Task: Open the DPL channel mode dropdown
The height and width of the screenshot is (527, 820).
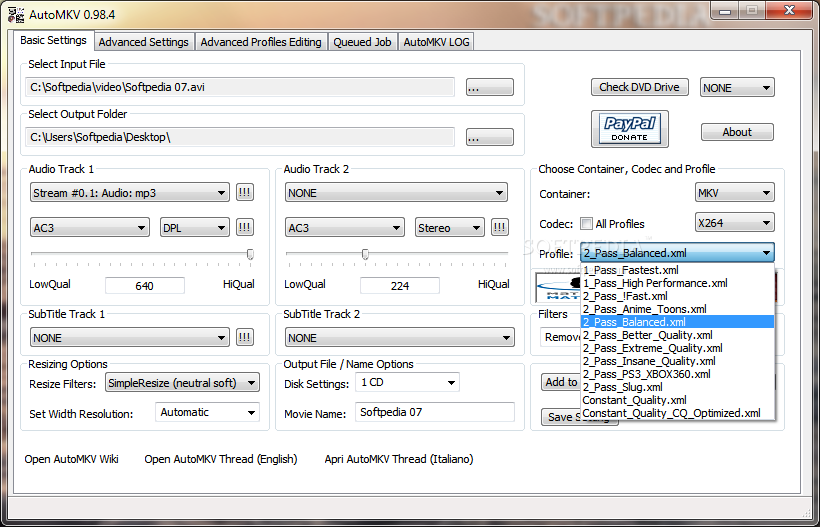Action: [195, 228]
